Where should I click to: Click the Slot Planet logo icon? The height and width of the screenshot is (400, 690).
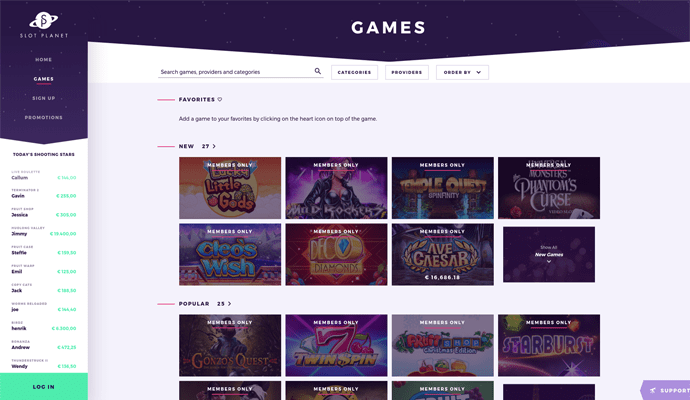(x=44, y=20)
